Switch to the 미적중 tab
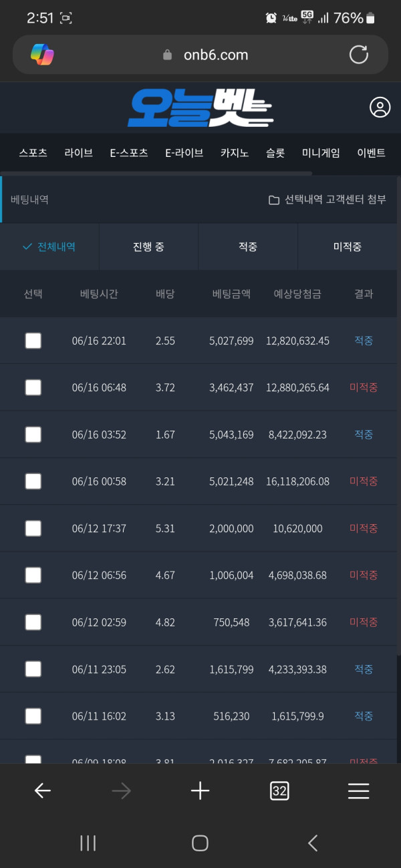This screenshot has width=401, height=868. [x=348, y=247]
